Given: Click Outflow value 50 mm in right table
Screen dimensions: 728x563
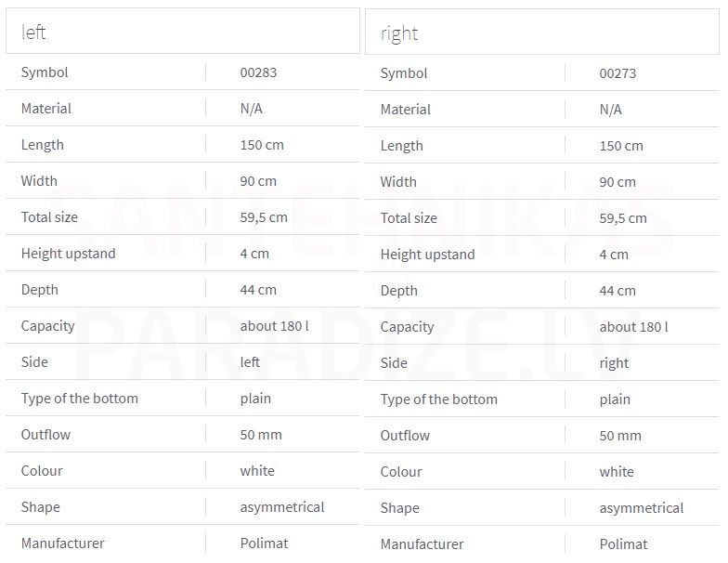Looking at the screenshot, I should tap(620, 436).
